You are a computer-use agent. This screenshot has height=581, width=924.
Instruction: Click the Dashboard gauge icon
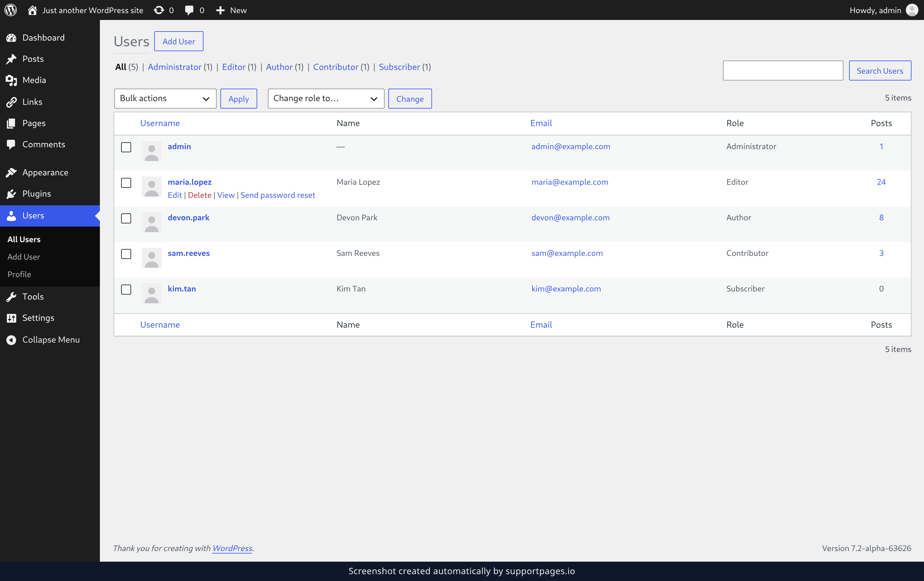click(x=12, y=37)
